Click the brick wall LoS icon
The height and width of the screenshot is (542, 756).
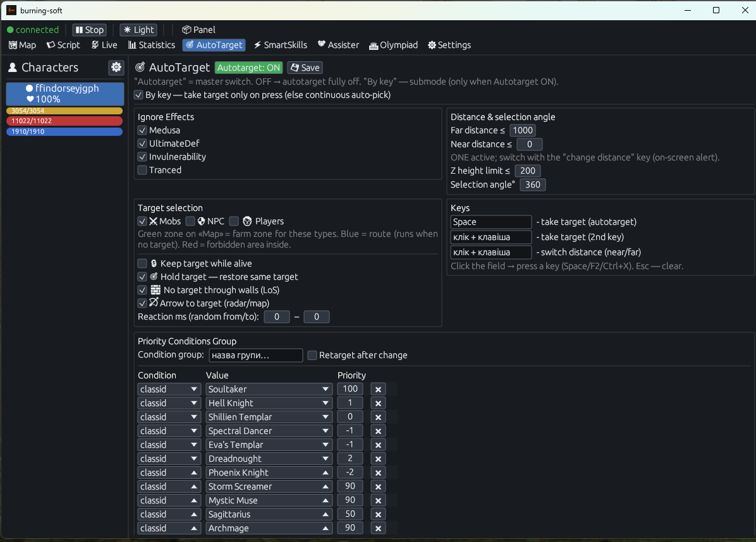155,290
